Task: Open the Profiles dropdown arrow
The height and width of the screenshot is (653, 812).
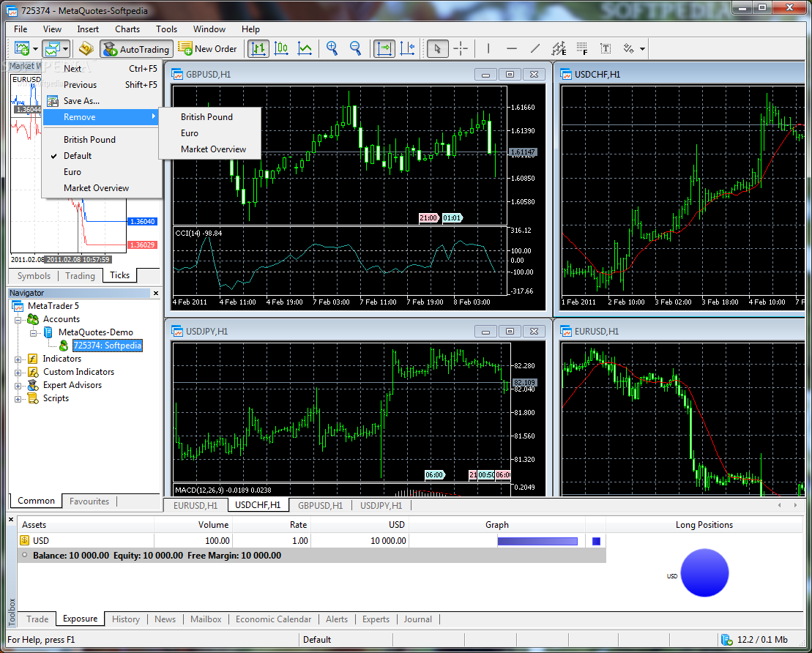Action: [66, 49]
